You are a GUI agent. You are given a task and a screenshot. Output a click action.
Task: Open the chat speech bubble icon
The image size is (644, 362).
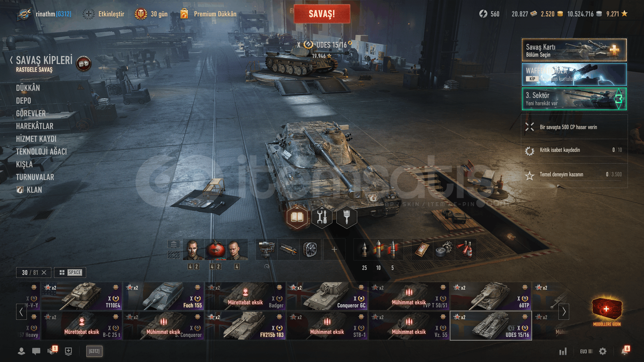click(36, 351)
